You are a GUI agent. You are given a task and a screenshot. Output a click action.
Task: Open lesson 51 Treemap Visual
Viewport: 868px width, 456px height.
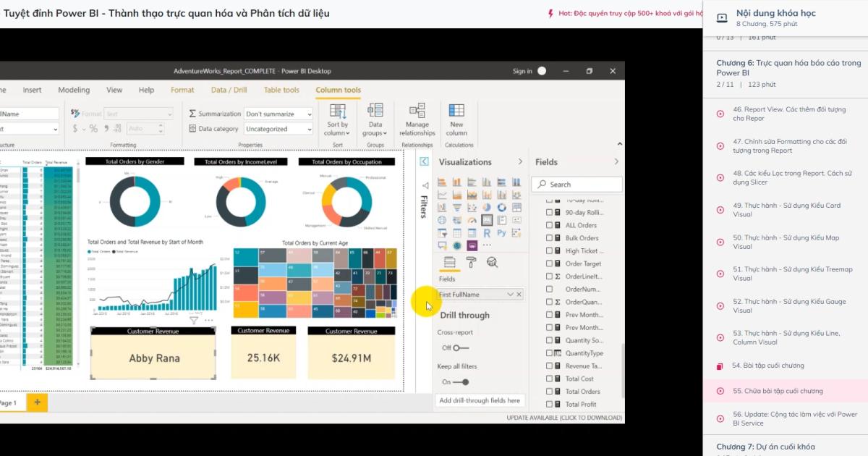786,274
